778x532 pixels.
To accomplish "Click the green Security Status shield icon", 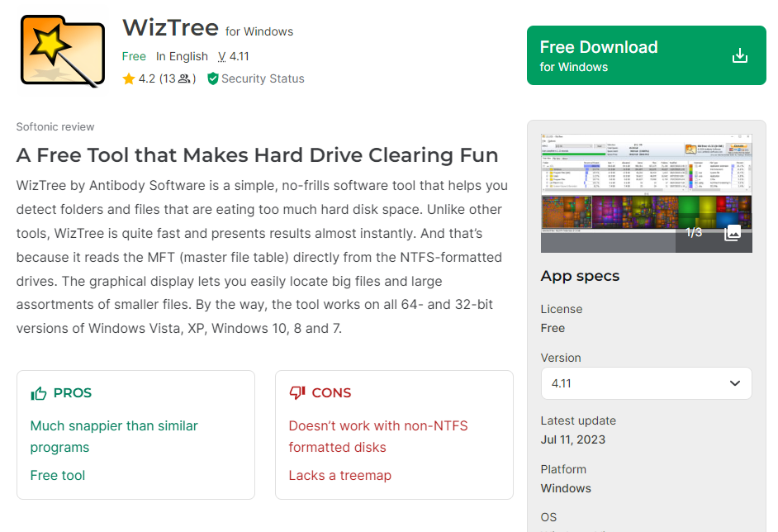I will (213, 79).
